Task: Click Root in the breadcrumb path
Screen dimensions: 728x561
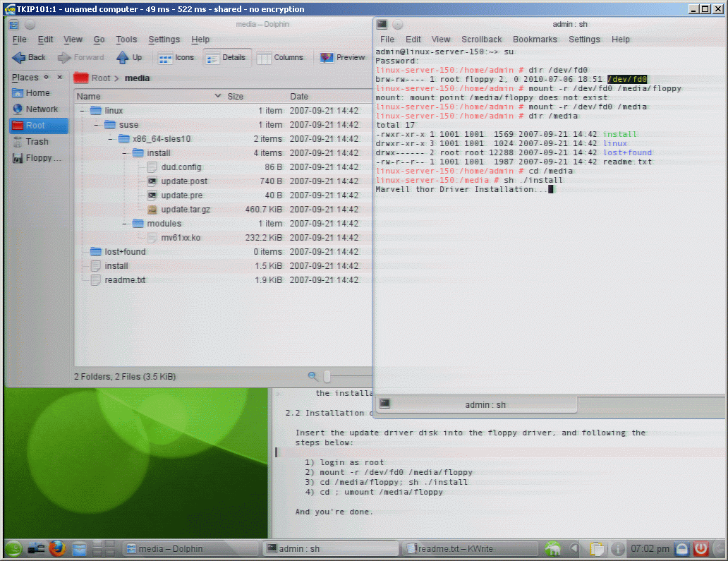Action: pyautogui.click(x=101, y=78)
